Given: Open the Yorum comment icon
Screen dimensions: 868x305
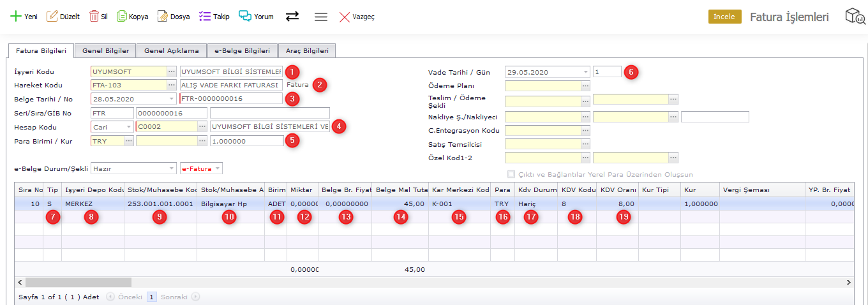Looking at the screenshot, I should click(245, 17).
